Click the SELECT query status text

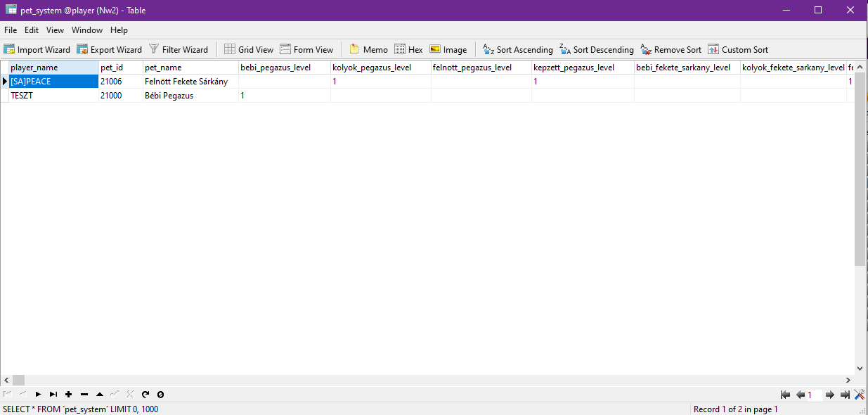[x=81, y=409]
